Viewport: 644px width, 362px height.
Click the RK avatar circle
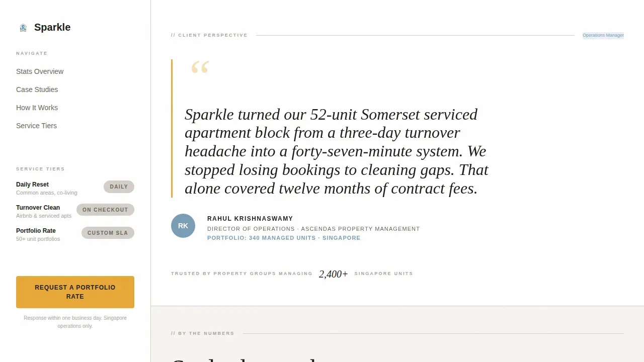(x=183, y=226)
